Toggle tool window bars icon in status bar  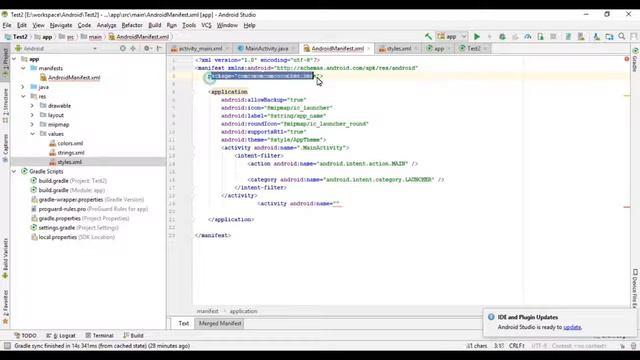tap(7, 346)
